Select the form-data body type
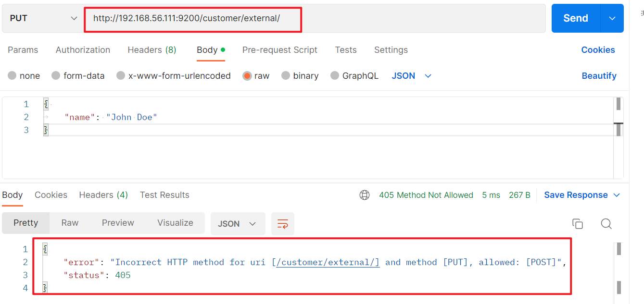Screen dimensions: 644x304 coord(78,76)
